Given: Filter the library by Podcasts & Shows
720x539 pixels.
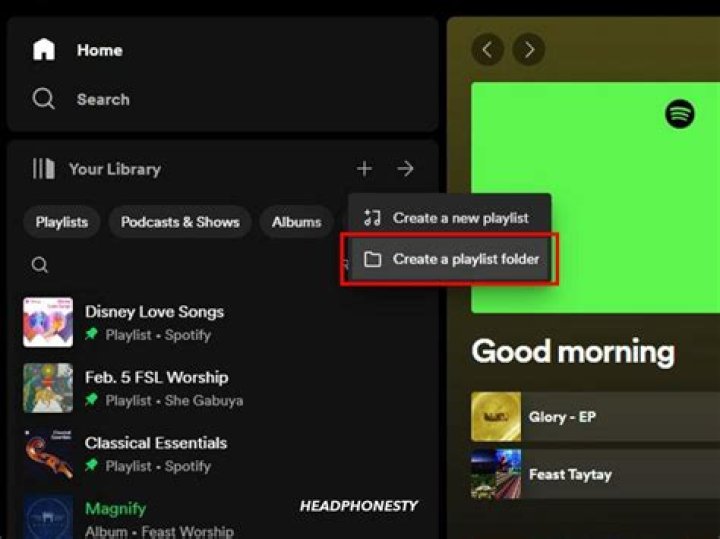Looking at the screenshot, I should [x=180, y=222].
